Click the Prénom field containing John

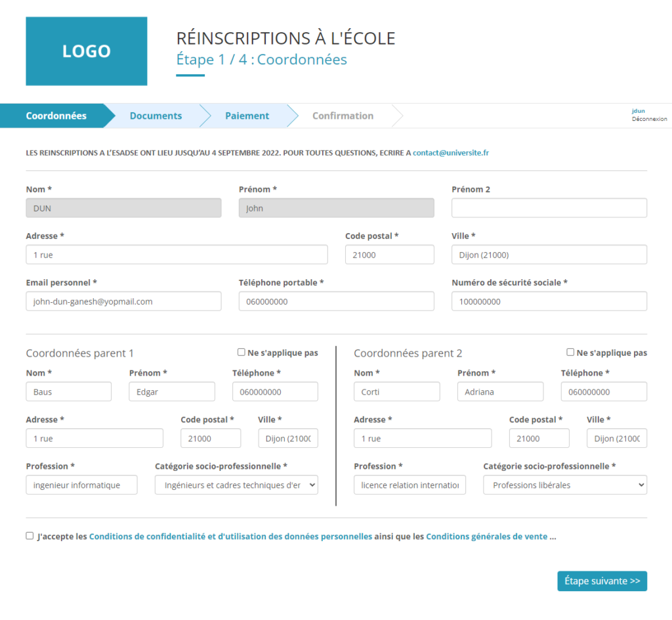pos(337,208)
